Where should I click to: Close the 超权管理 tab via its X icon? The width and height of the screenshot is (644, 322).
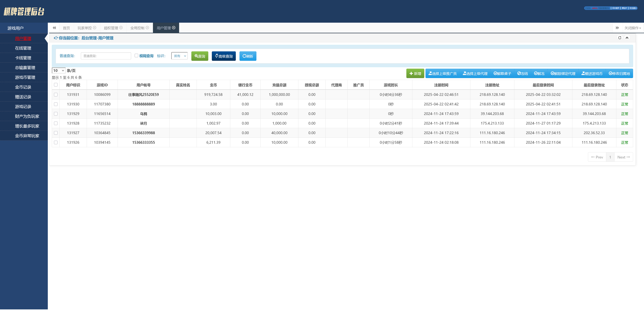point(121,28)
